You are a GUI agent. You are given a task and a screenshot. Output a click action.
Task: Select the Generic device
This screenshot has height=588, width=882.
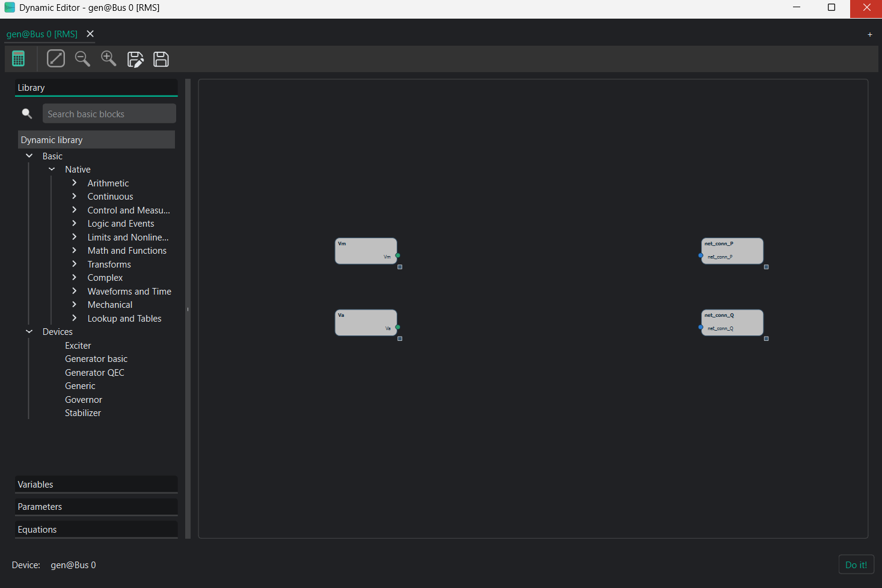(x=80, y=386)
